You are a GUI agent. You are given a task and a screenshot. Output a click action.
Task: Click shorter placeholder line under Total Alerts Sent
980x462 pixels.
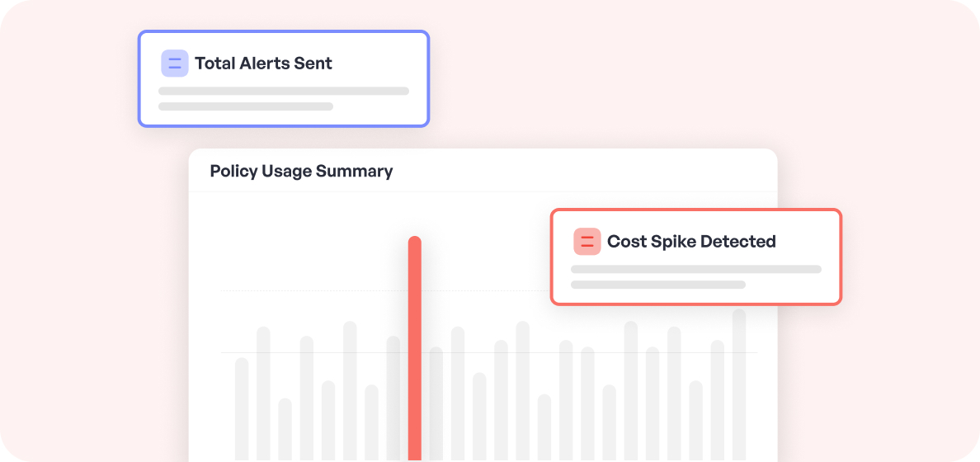tap(246, 106)
